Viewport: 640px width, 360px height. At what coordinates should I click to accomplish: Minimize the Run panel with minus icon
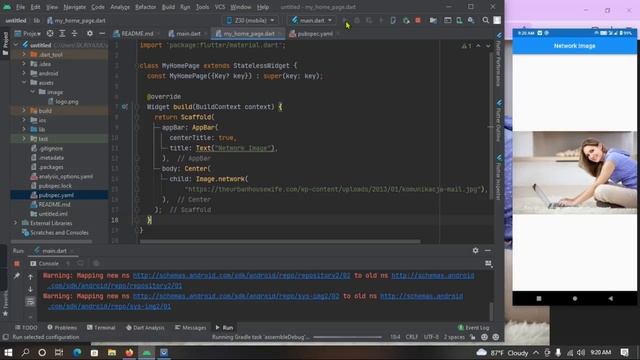488,251
